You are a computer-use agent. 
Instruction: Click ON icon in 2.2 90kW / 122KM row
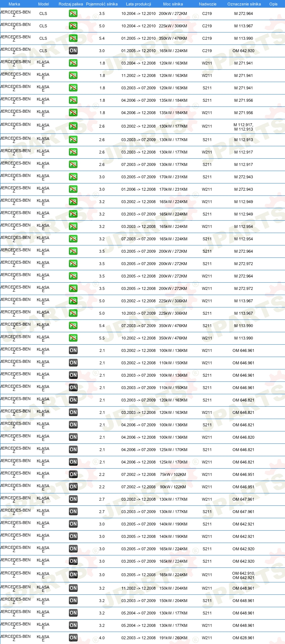[x=73, y=487]
